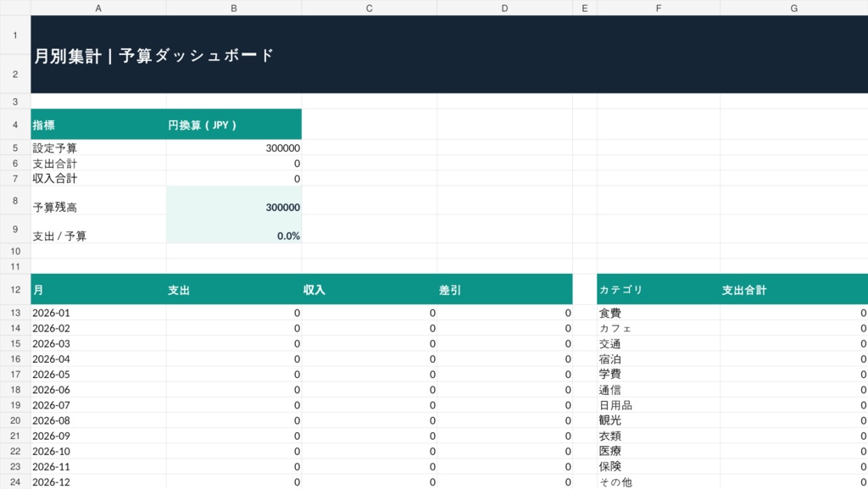This screenshot has width=868, height=489.
Task: Select the 設定予算 label cell
Action: click(x=98, y=147)
